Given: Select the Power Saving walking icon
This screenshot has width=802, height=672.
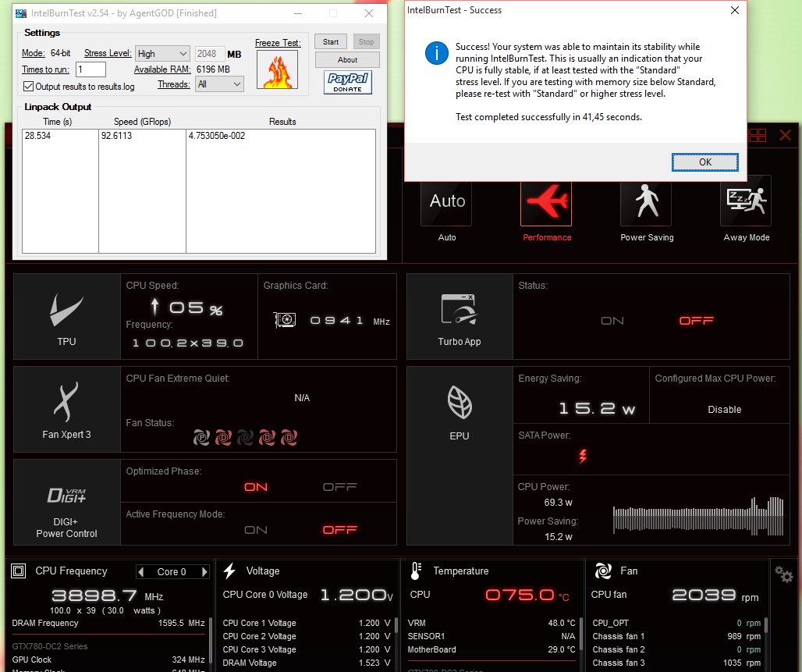Looking at the screenshot, I should [x=646, y=202].
